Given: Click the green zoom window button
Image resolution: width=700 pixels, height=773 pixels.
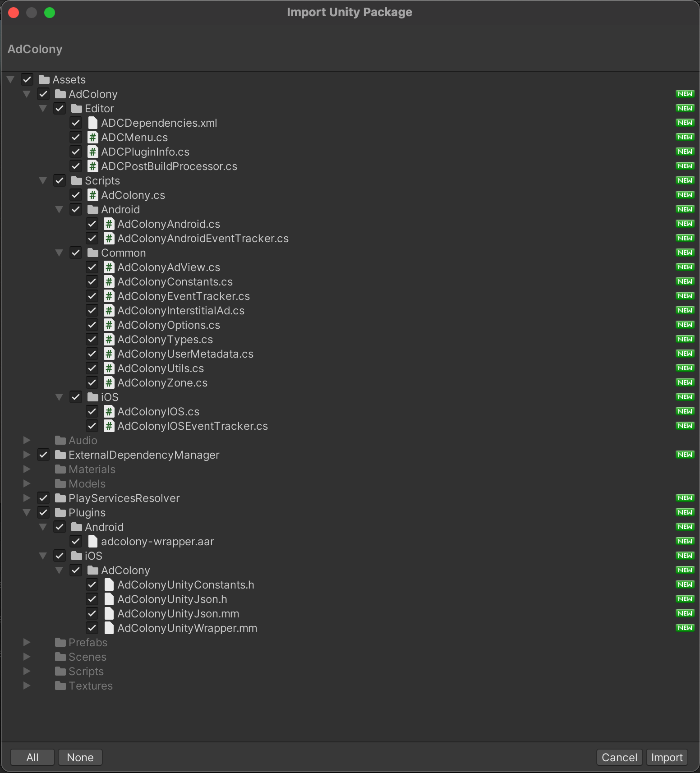Looking at the screenshot, I should [x=50, y=13].
